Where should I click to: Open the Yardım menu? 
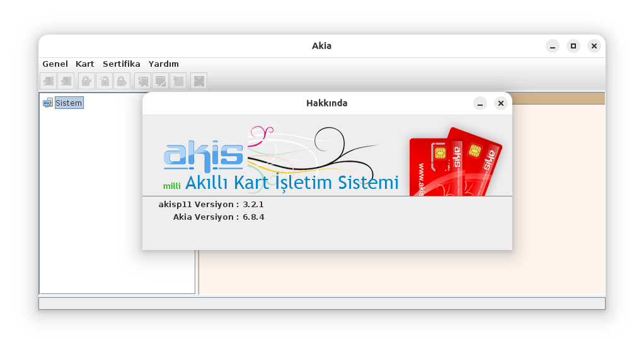(x=163, y=64)
